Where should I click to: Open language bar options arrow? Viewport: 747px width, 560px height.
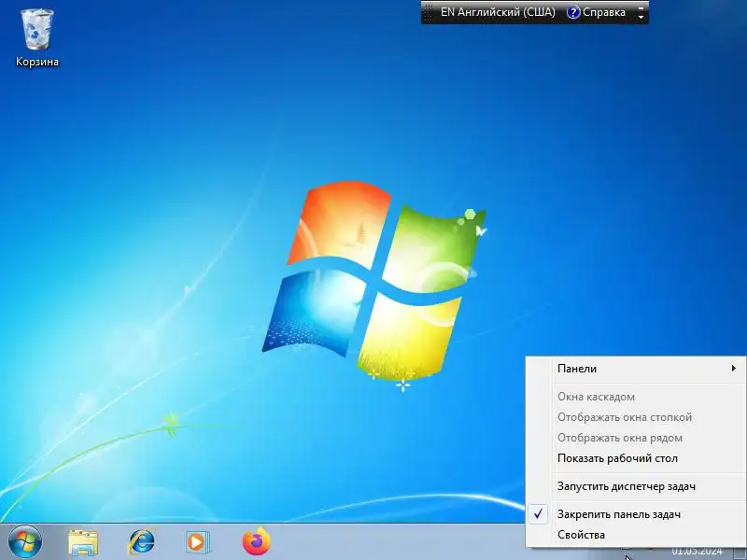[641, 17]
